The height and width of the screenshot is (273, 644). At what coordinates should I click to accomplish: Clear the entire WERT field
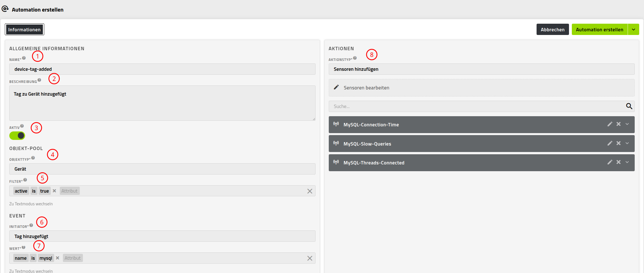tap(310, 258)
